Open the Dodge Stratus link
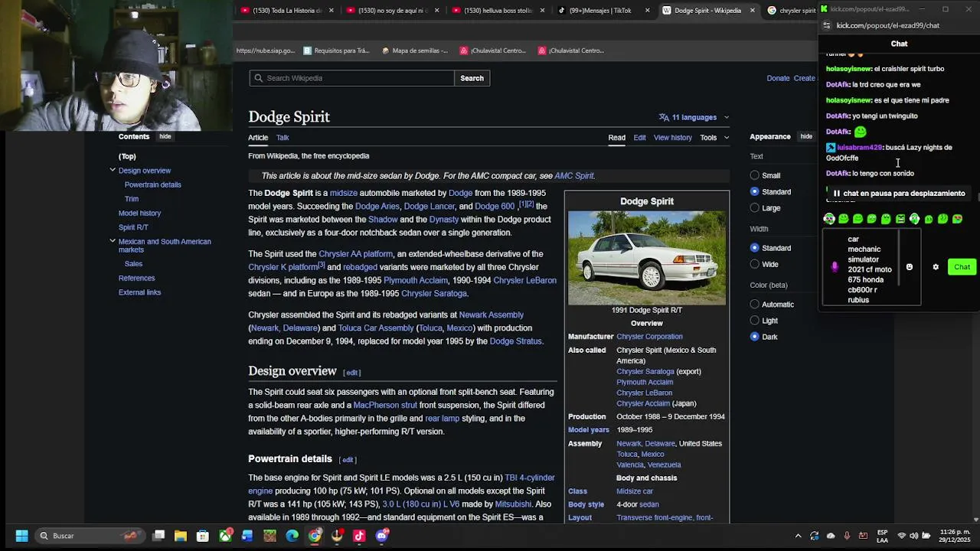 coord(515,341)
